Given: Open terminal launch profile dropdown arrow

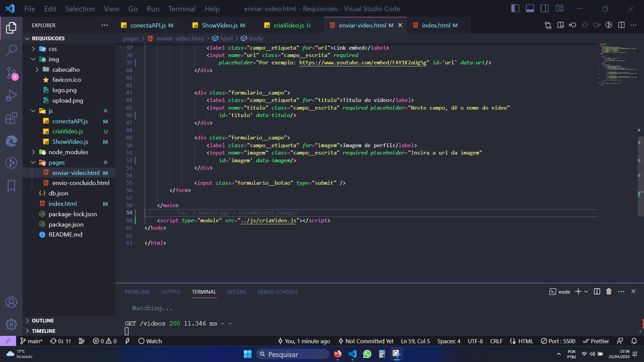Looking at the screenshot, I should pyautogui.click(x=586, y=292).
